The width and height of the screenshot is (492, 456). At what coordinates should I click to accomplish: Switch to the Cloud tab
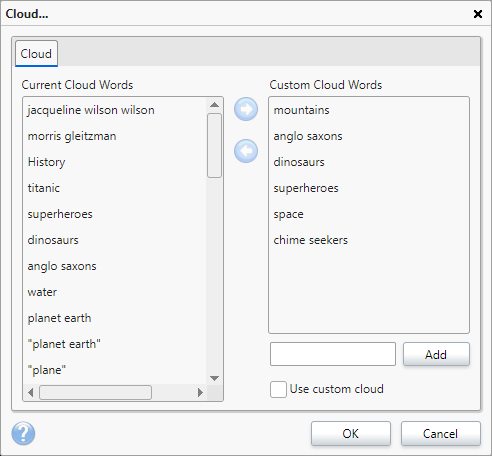point(36,54)
